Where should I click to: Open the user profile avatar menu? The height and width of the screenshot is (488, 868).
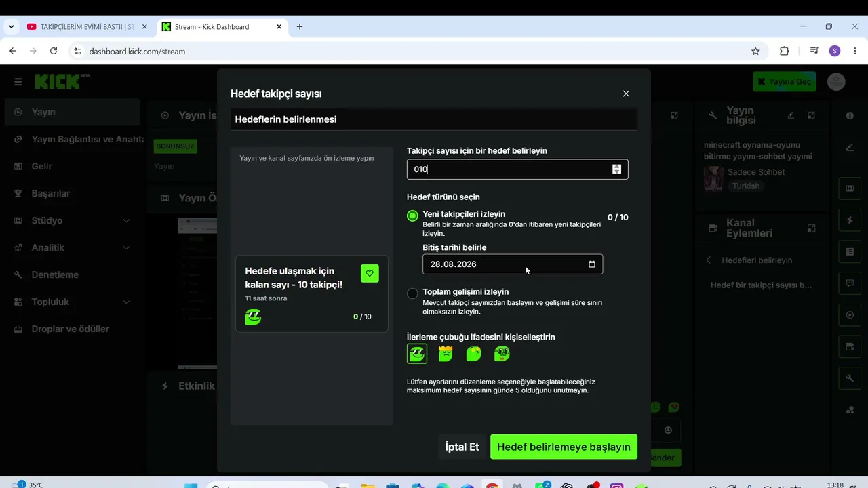coord(836,82)
